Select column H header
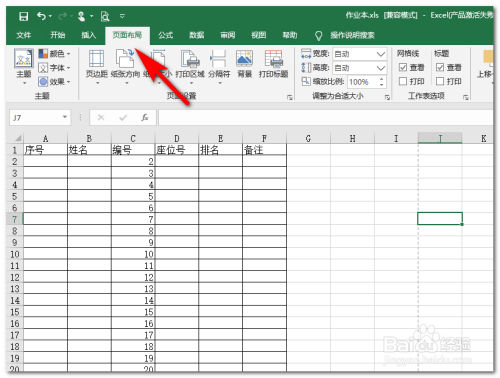The width and height of the screenshot is (500, 378). (352, 138)
